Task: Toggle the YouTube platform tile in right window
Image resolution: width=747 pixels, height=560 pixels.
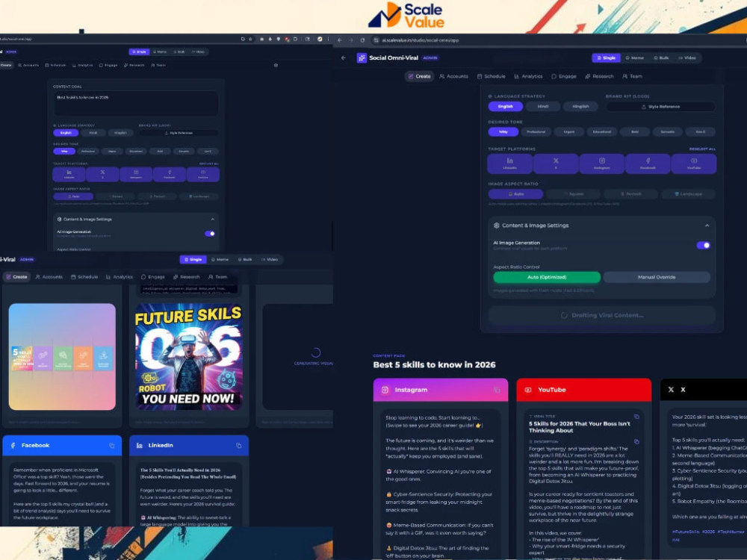Action: click(694, 164)
